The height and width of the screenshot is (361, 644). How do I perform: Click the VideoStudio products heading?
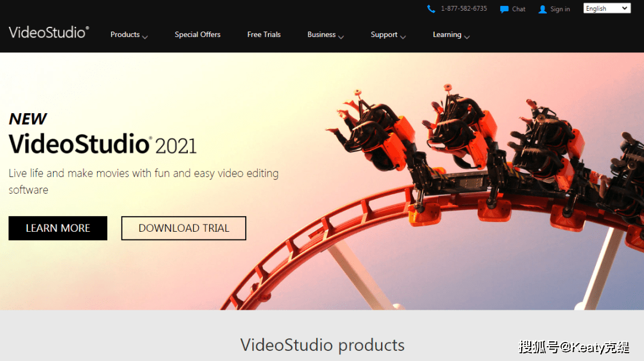click(x=323, y=345)
